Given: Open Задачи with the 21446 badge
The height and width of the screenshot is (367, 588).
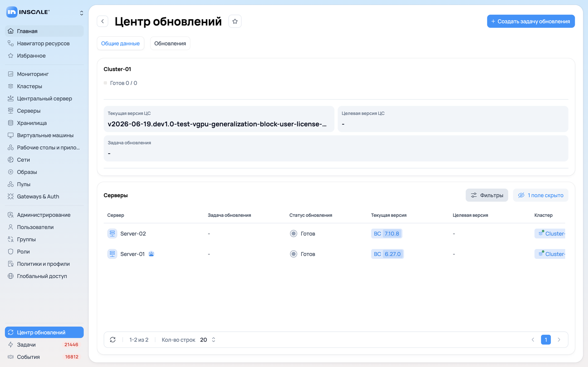Looking at the screenshot, I should 44,345.
